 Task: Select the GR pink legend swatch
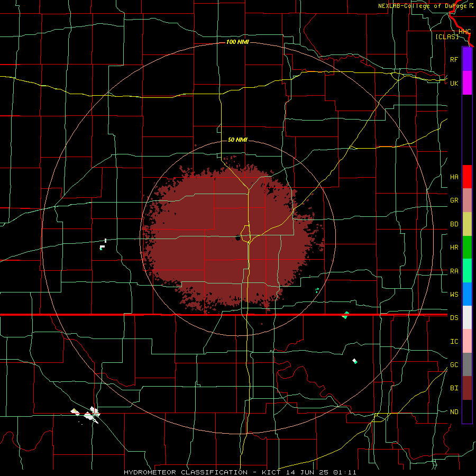point(467,200)
